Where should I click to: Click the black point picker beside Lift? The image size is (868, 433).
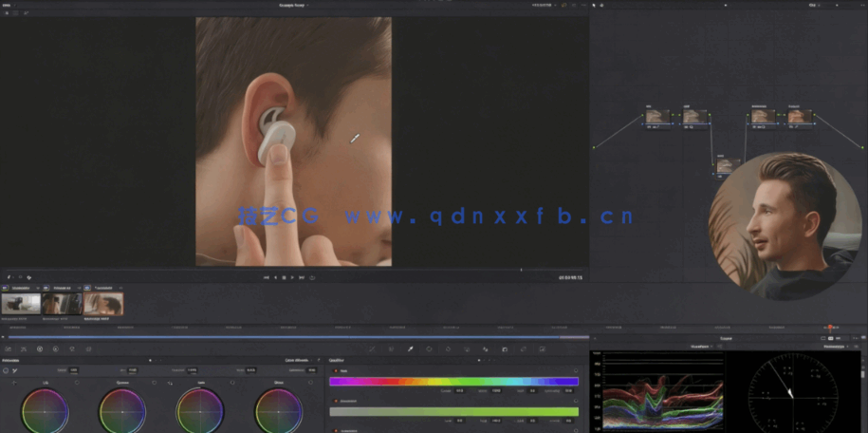(x=14, y=383)
